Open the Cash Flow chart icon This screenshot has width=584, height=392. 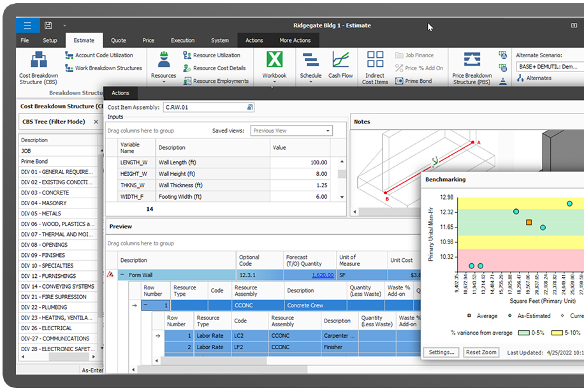(x=340, y=61)
